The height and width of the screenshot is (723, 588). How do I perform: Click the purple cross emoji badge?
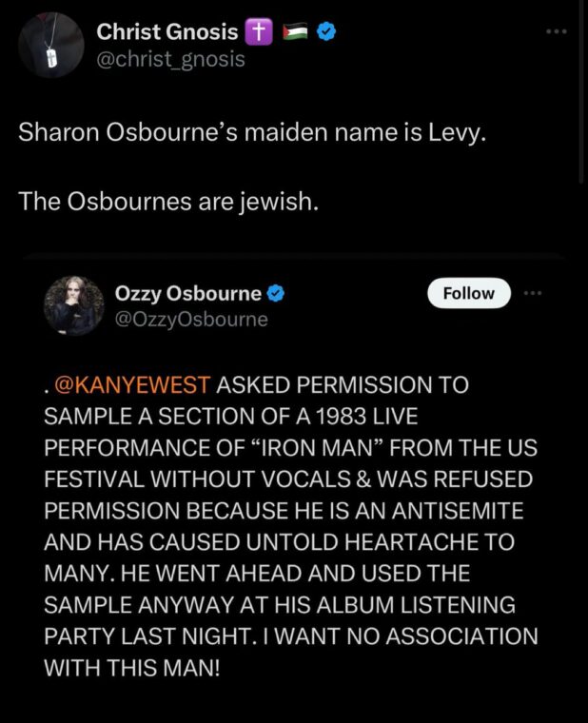point(258,31)
